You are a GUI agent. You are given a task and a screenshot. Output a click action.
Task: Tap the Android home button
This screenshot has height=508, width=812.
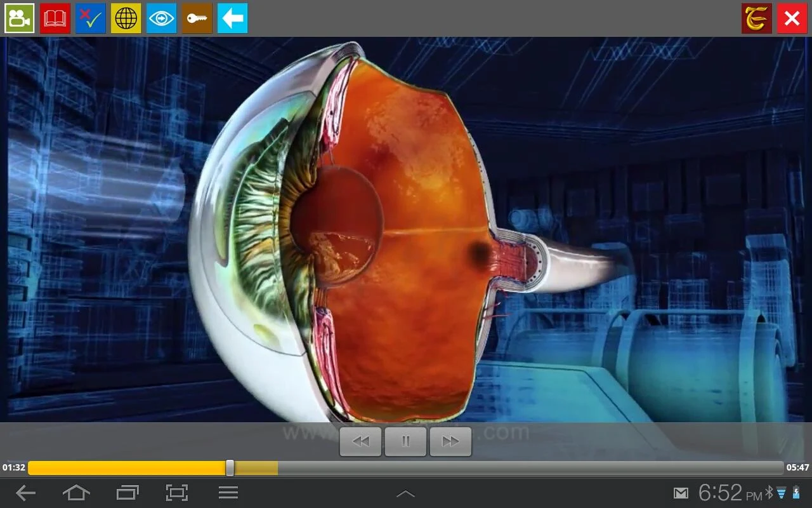point(76,493)
